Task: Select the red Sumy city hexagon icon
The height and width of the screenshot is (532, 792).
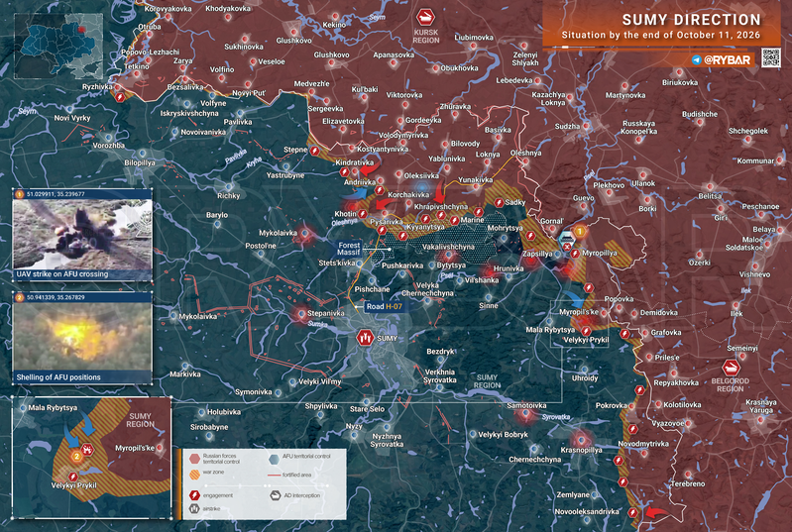Action: click(x=365, y=338)
